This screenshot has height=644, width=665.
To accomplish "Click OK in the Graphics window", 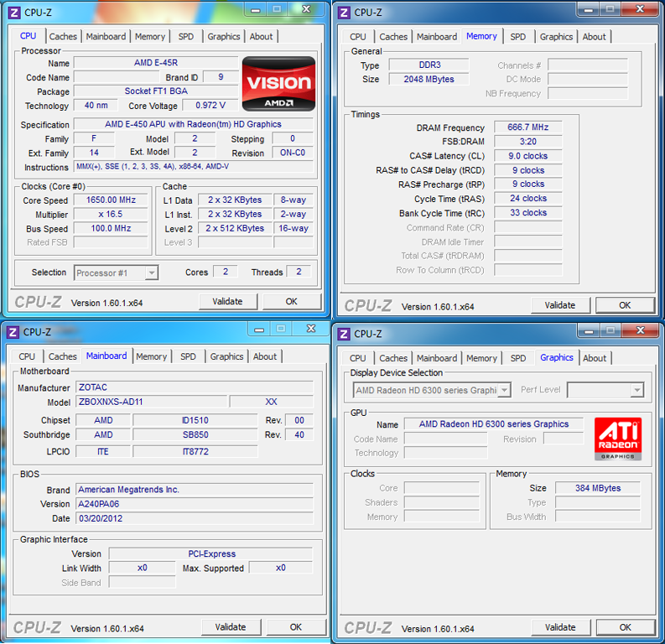I will pos(625,627).
